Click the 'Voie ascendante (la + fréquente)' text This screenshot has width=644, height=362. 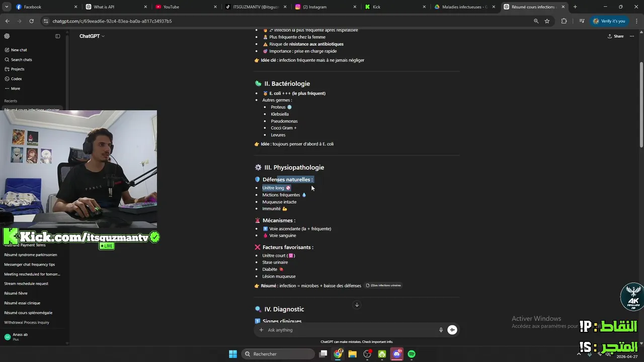pyautogui.click(x=300, y=229)
